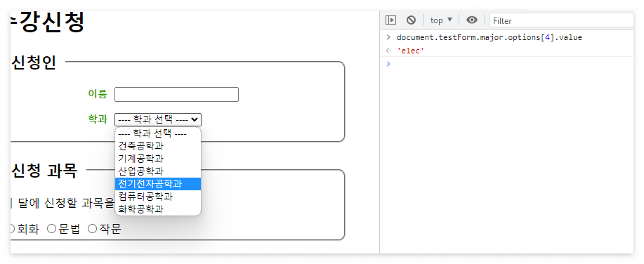Viewport: 644px width, 264px height.
Task: Clear the console with the ban icon
Action: (x=411, y=20)
